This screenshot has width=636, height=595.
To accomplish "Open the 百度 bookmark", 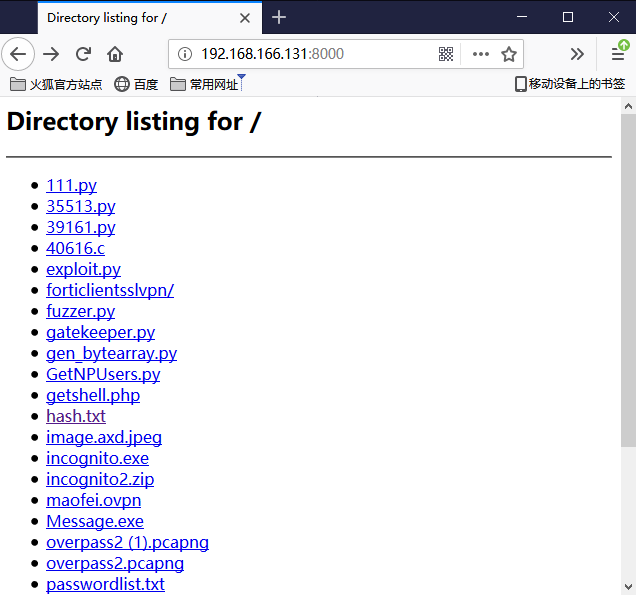I will coord(136,84).
